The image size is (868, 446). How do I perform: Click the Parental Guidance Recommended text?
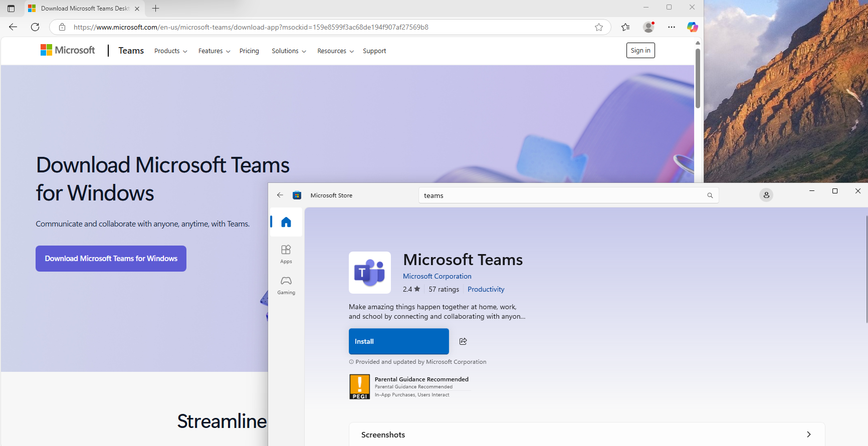(x=421, y=379)
